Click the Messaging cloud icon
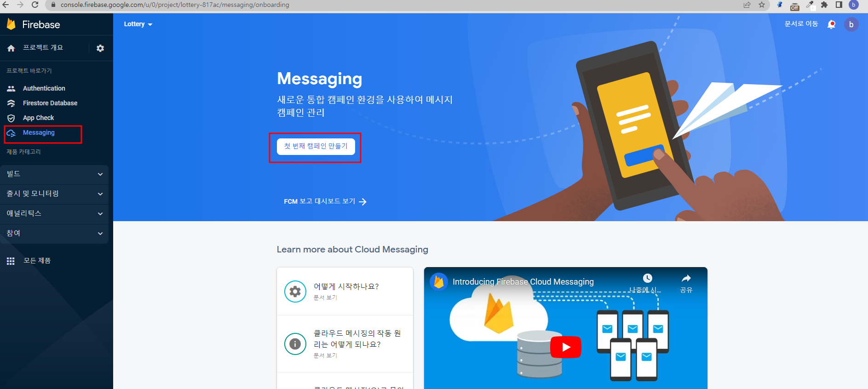 [x=11, y=133]
